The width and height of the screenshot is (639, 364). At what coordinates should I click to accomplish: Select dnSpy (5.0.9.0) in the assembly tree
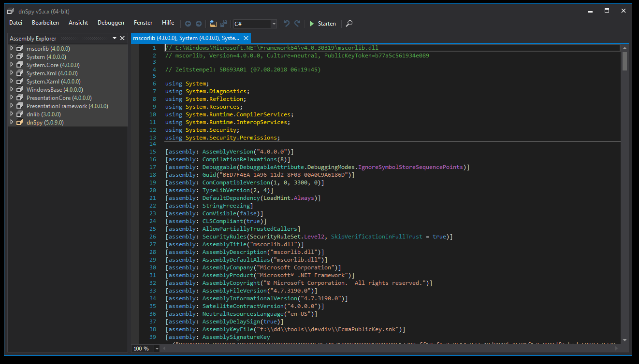(x=44, y=123)
